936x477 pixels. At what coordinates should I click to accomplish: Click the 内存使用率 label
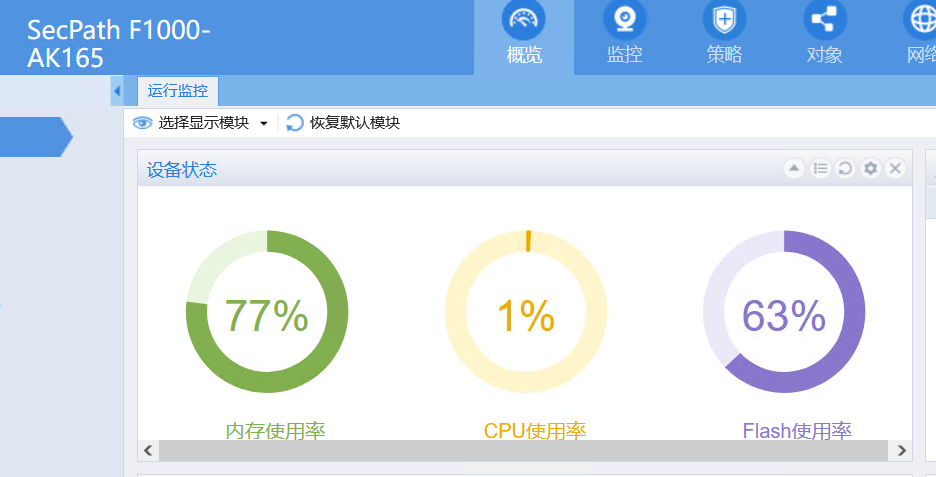(x=275, y=430)
